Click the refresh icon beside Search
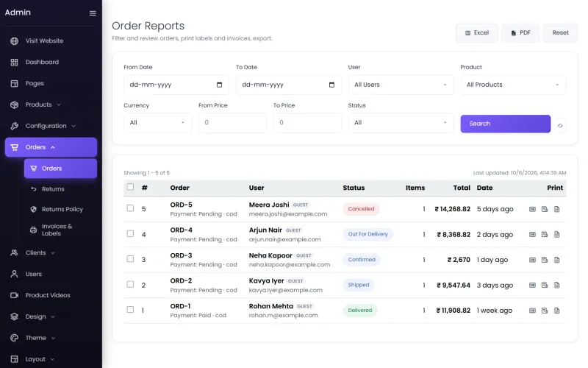 coord(560,125)
